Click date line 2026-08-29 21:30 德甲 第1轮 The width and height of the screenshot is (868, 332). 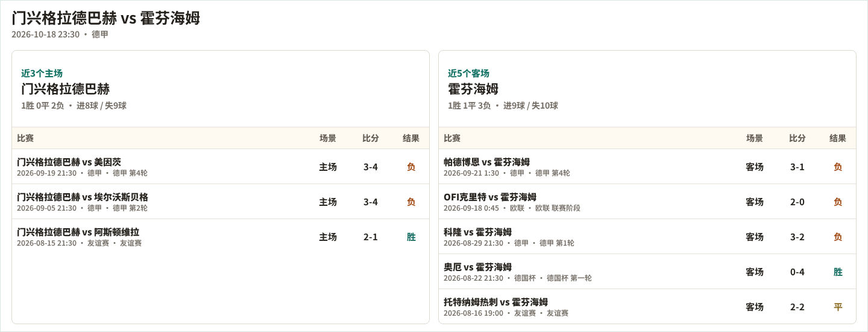(509, 243)
